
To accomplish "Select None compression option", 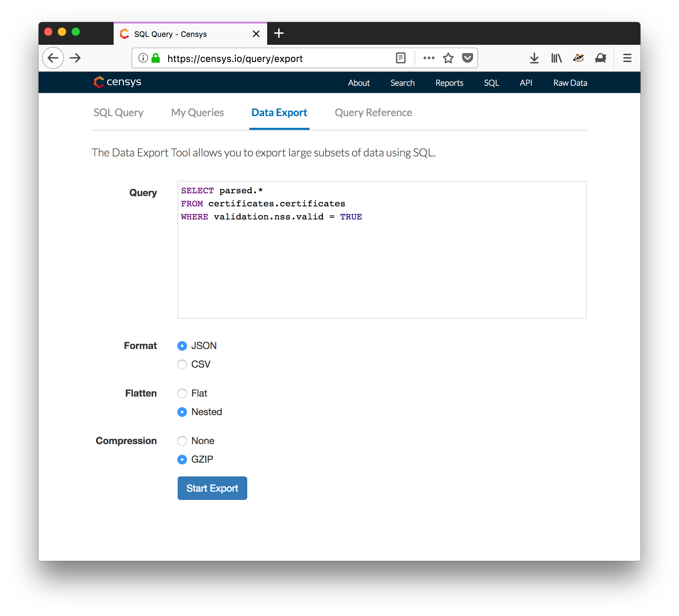I will pos(182,441).
